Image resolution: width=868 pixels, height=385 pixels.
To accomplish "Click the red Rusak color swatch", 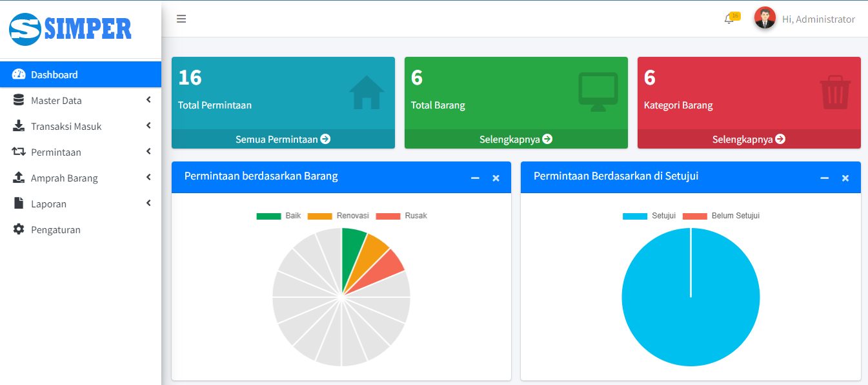I will [388, 216].
